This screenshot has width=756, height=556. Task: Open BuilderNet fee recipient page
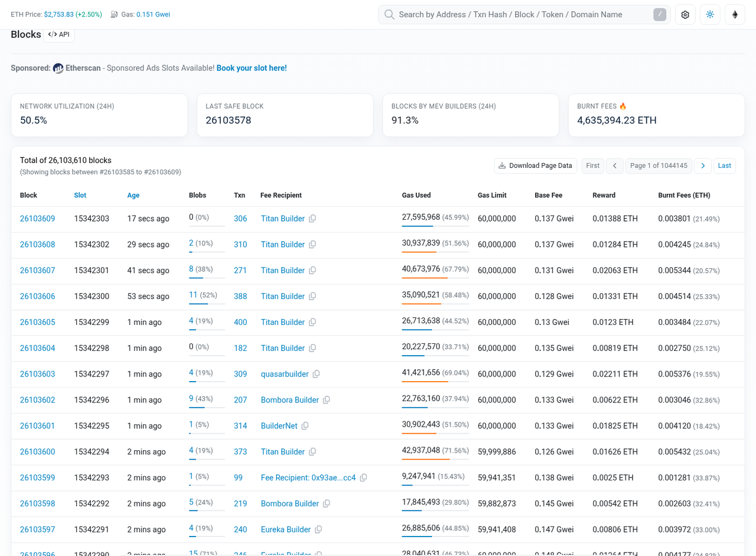tap(279, 426)
